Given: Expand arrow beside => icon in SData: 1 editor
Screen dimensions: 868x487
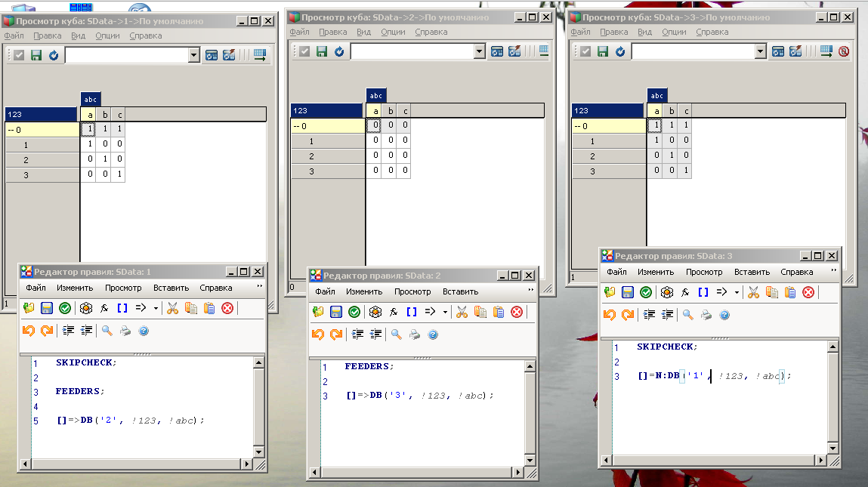Looking at the screenshot, I should click(x=156, y=308).
